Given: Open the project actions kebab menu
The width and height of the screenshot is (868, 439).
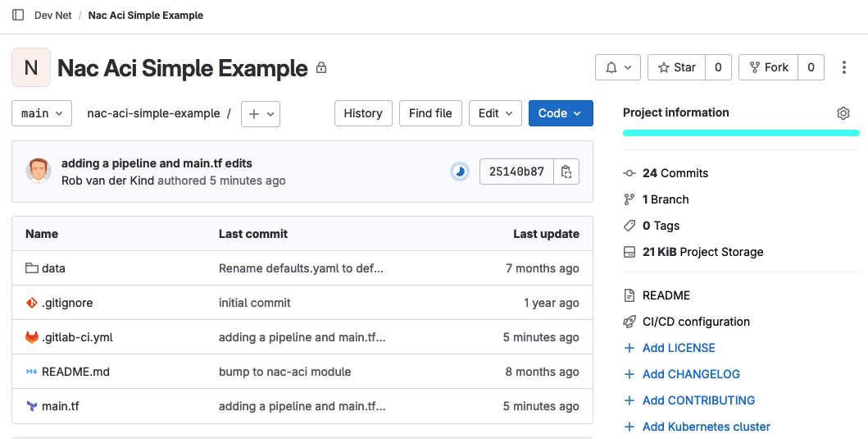Looking at the screenshot, I should [x=843, y=67].
